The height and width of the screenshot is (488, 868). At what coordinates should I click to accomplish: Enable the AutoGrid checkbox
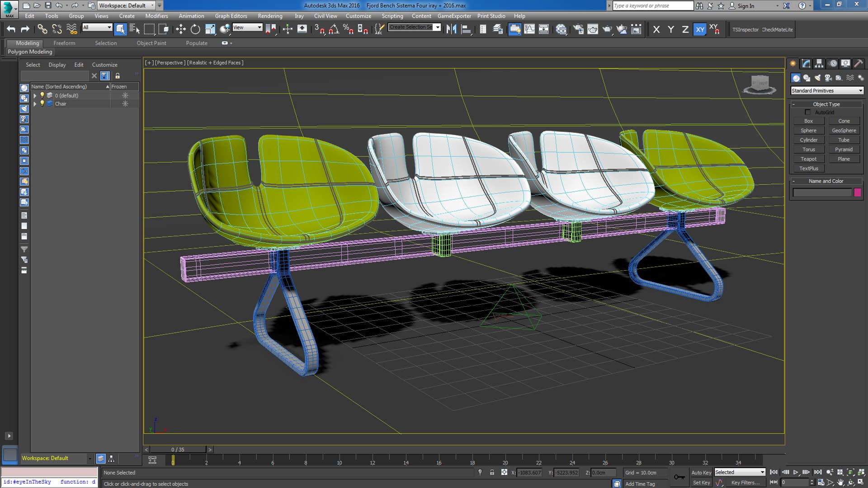pos(808,112)
